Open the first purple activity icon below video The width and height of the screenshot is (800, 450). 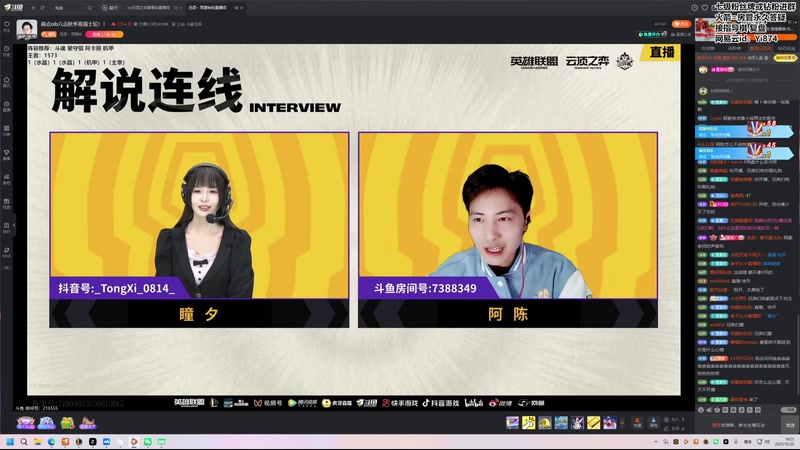tap(26, 423)
